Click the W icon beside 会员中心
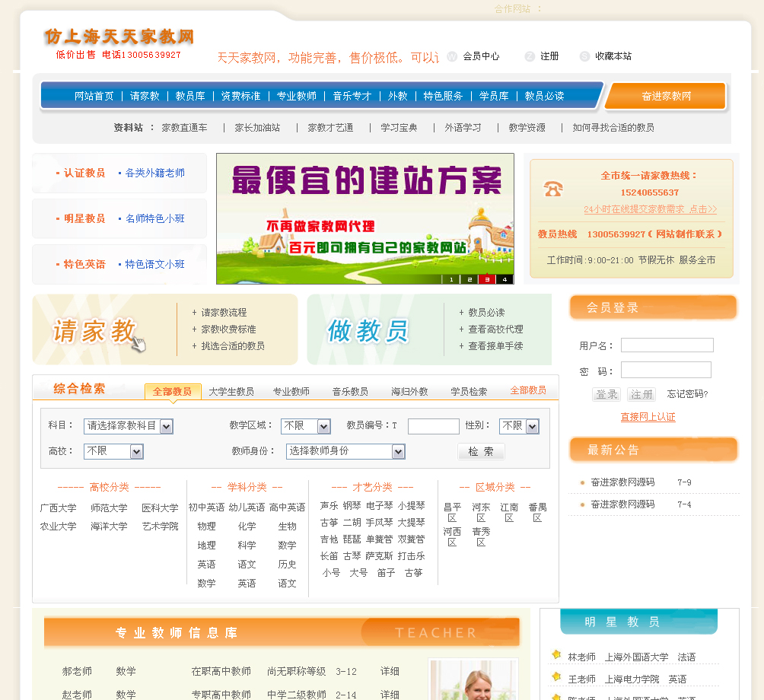Screen dimensions: 764x700 pyautogui.click(x=452, y=56)
